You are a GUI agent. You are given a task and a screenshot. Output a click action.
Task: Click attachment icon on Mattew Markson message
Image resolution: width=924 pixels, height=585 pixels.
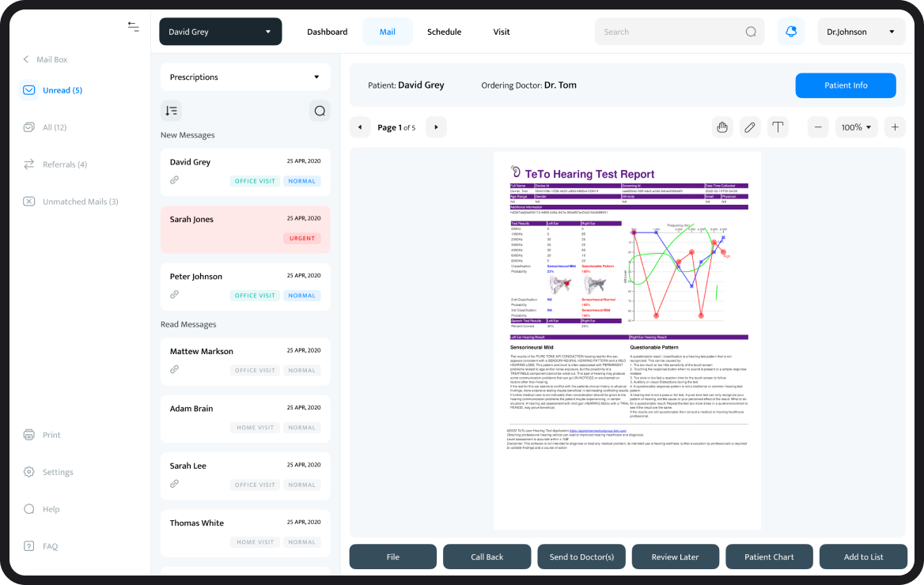pyautogui.click(x=174, y=369)
